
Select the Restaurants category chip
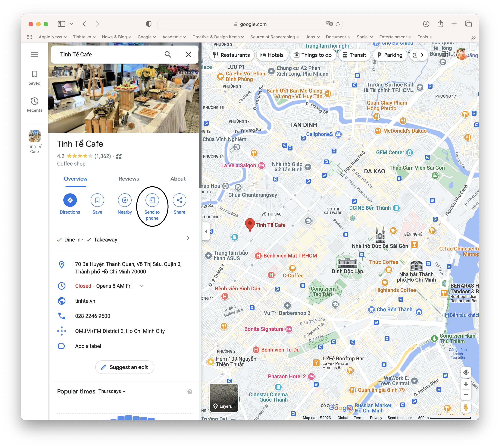point(231,55)
